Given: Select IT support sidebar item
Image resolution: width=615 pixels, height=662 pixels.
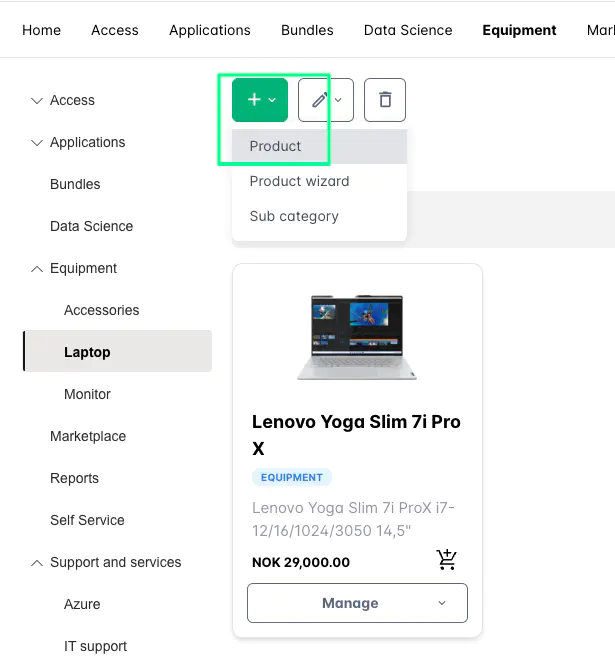Looking at the screenshot, I should tap(95, 646).
